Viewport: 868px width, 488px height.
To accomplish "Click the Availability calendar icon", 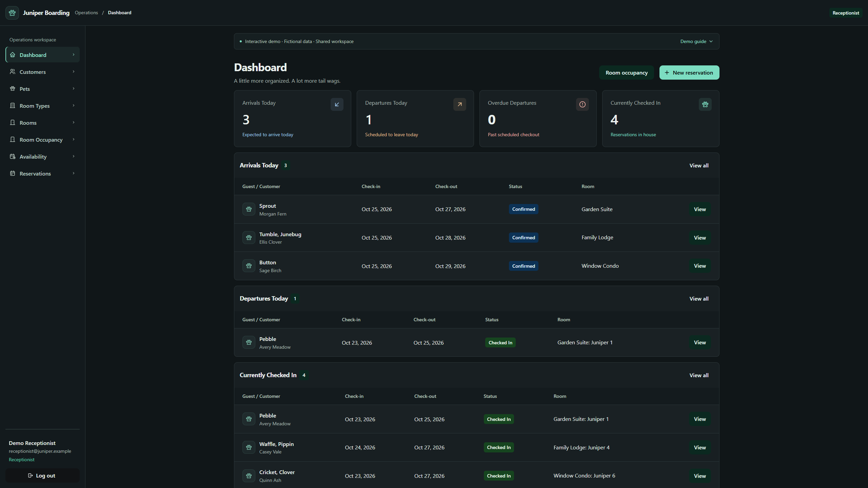I will (x=13, y=156).
